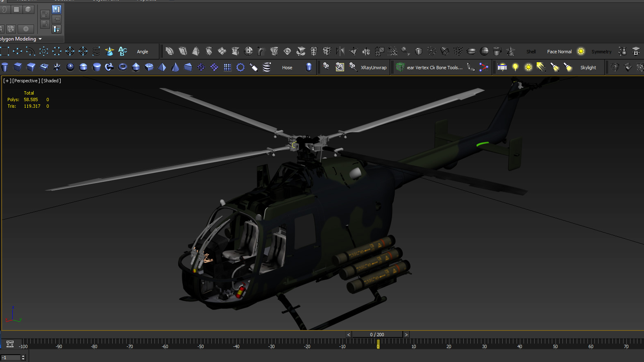Create a GeoSphere primitive
This screenshot has width=644, height=362.
click(x=70, y=67)
